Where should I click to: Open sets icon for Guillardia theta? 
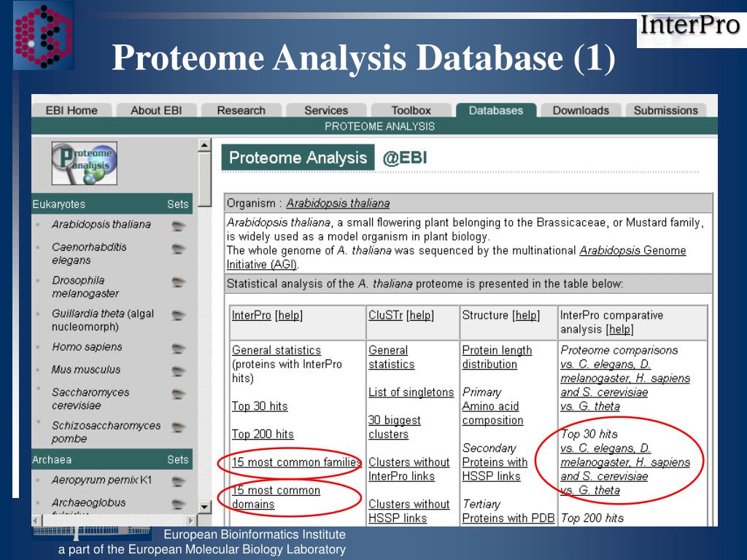178,315
